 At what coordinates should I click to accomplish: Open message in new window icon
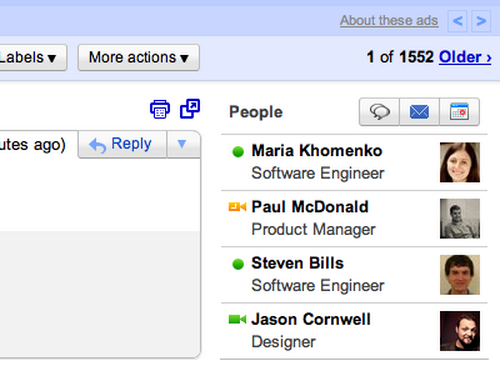click(x=190, y=109)
